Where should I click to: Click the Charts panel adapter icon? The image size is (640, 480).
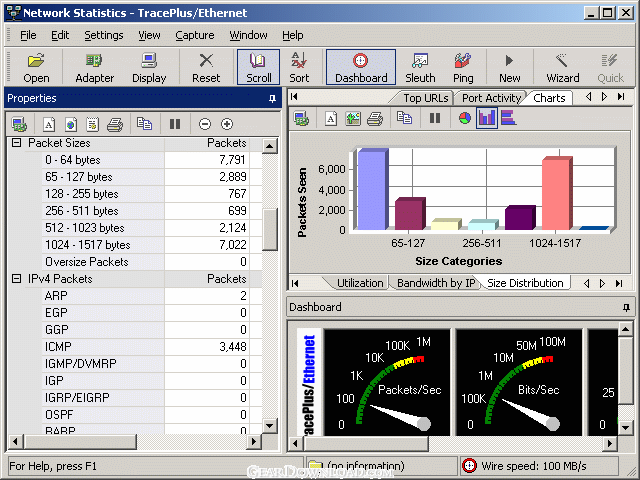[302, 119]
